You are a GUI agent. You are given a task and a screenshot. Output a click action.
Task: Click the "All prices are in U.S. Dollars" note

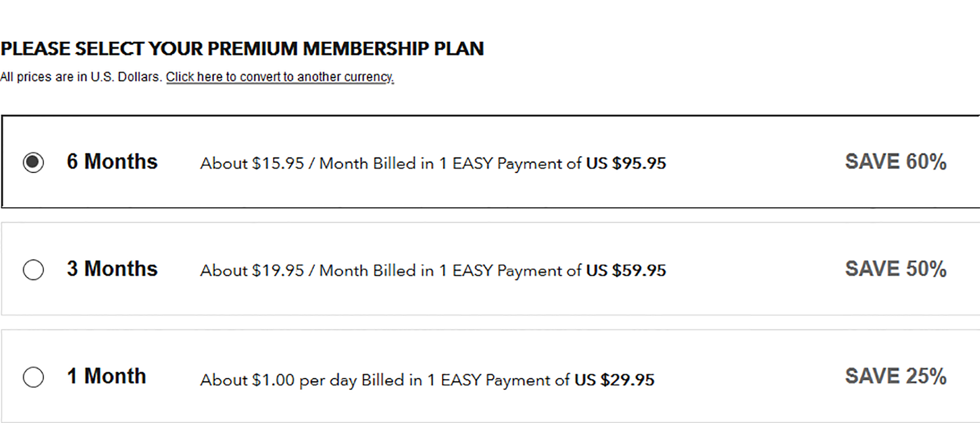(x=81, y=77)
